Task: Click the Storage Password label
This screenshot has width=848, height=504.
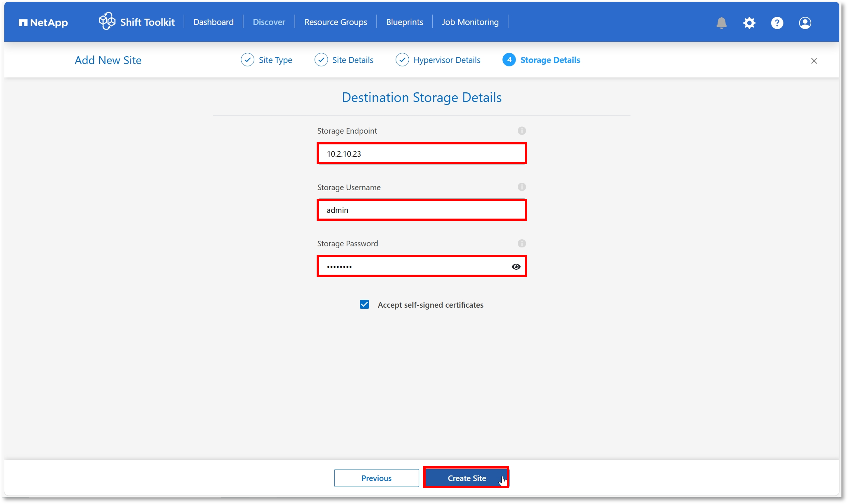Action: click(x=347, y=243)
